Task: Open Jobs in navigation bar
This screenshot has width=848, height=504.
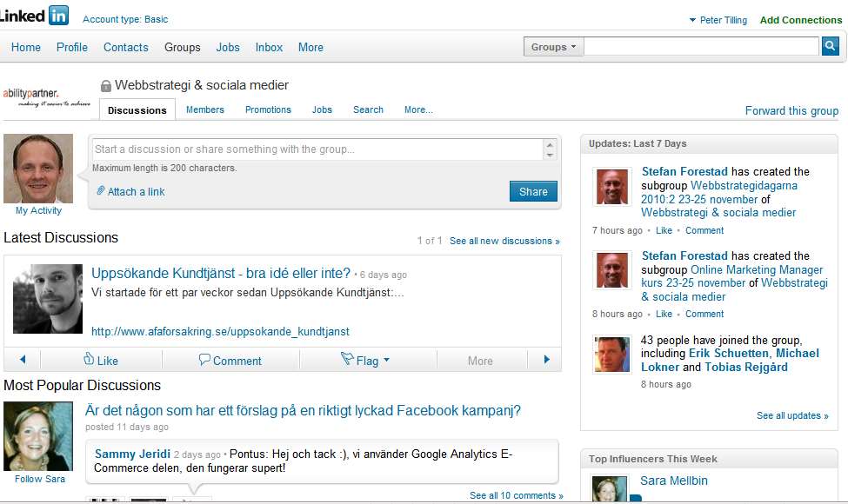Action: [228, 48]
